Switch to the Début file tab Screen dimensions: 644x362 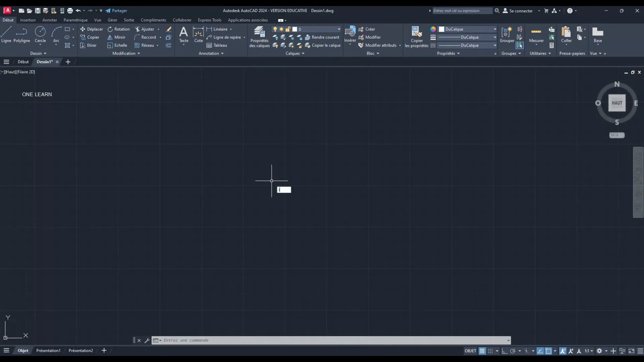coord(23,62)
